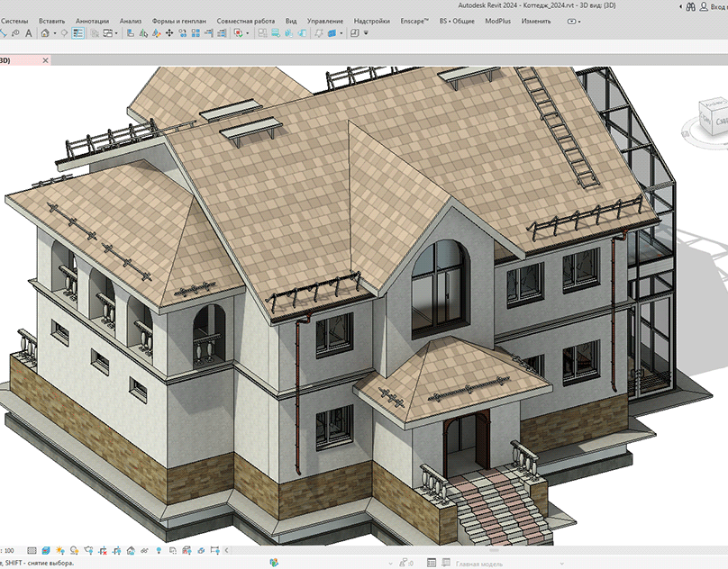Click the Default 3D View house icon
728x569 pixels.
tap(44, 33)
